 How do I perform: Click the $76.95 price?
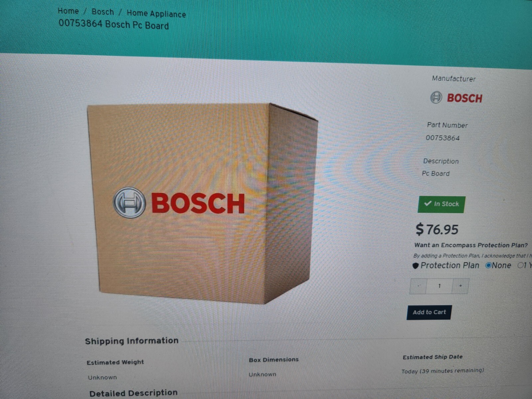pos(437,229)
